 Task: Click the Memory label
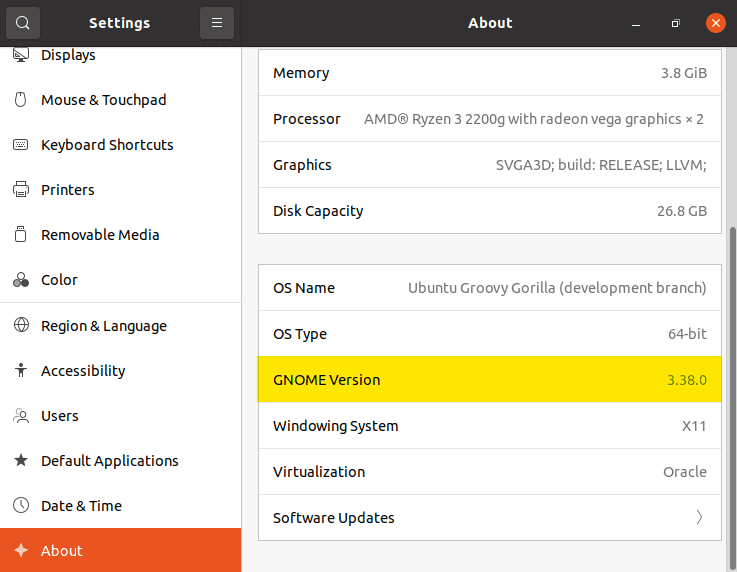click(x=301, y=73)
